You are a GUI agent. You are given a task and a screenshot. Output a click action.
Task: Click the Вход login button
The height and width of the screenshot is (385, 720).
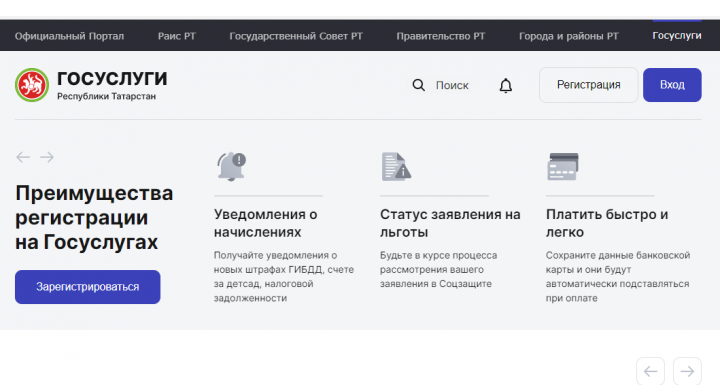click(x=672, y=85)
